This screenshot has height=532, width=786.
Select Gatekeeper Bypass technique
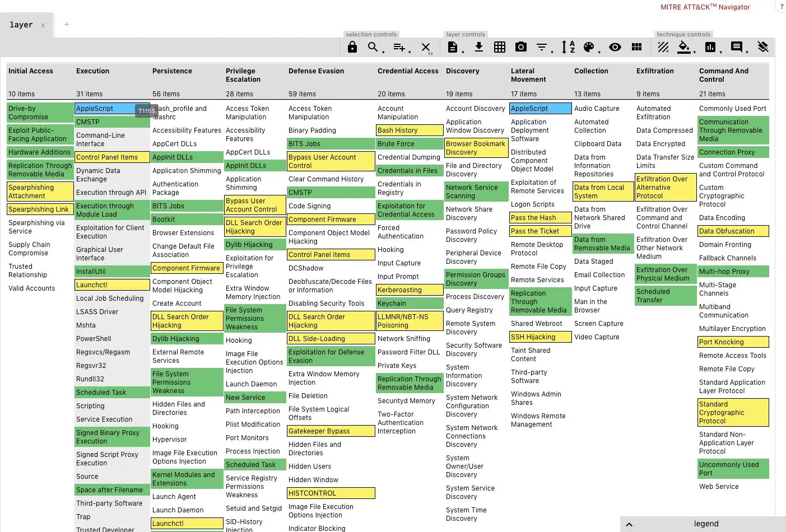point(331,431)
